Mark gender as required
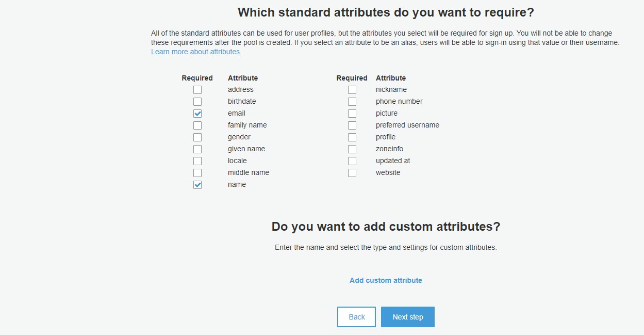This screenshot has width=644, height=335. coord(197,137)
